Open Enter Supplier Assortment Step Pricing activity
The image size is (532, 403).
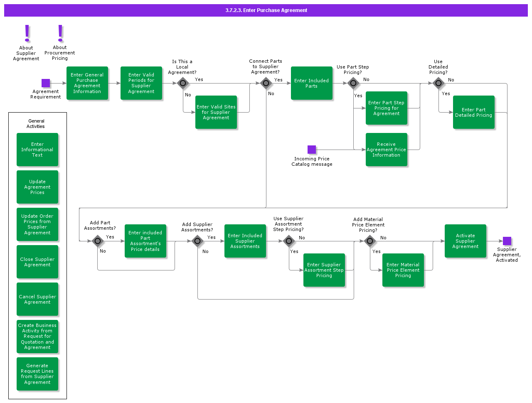pyautogui.click(x=324, y=270)
